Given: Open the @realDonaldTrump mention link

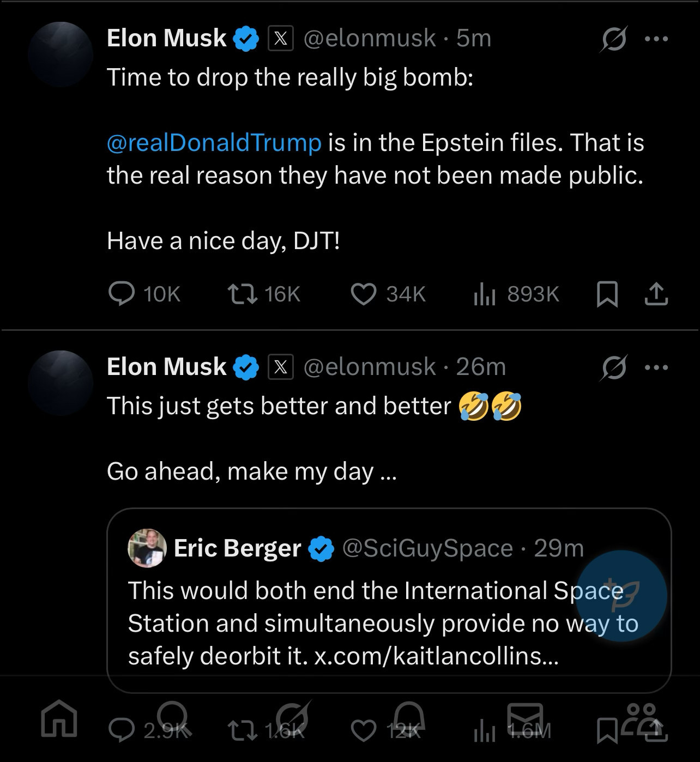Looking at the screenshot, I should [214, 143].
